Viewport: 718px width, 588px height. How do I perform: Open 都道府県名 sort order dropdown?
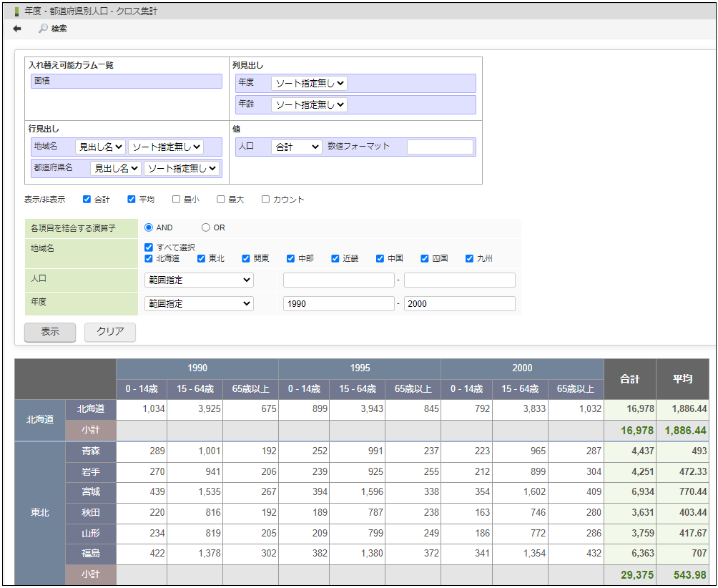[182, 169]
